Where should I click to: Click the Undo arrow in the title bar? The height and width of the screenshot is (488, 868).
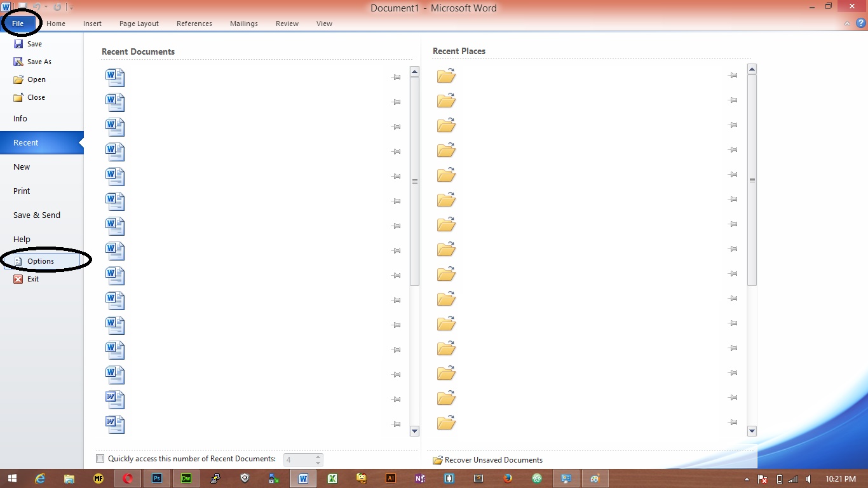tap(37, 7)
